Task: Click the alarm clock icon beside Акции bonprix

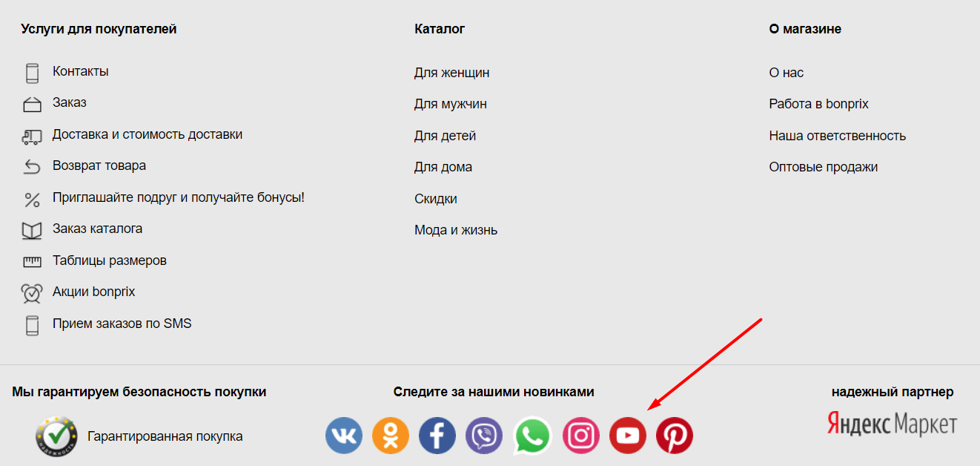Action: 32,294
